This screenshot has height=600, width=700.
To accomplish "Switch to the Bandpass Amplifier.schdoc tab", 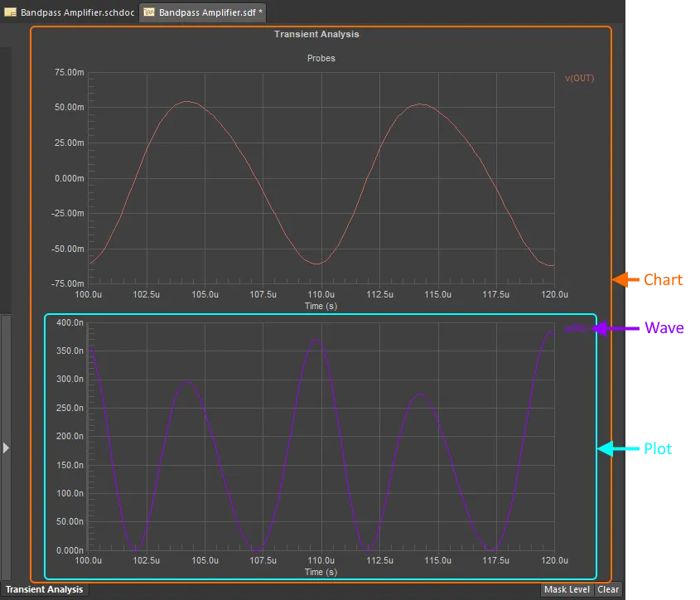I will 70,12.
